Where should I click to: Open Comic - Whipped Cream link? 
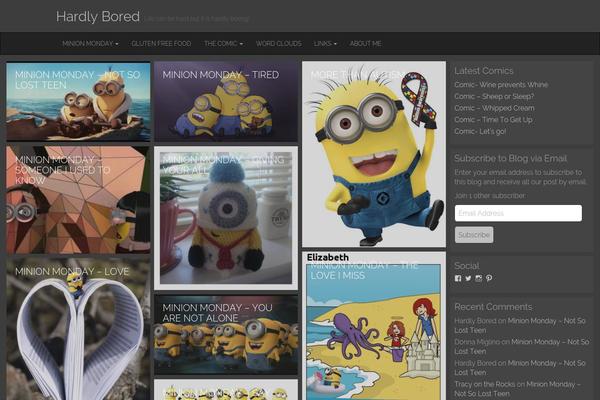pos(494,108)
